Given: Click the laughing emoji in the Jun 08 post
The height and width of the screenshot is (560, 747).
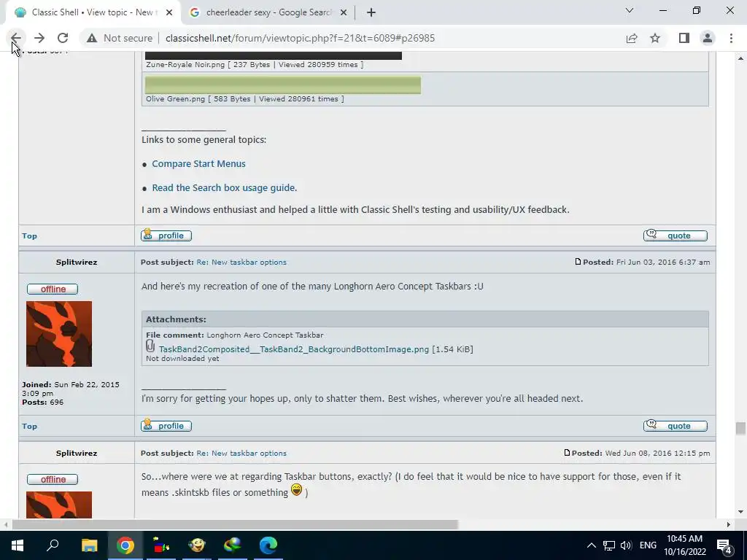Looking at the screenshot, I should tap(296, 490).
